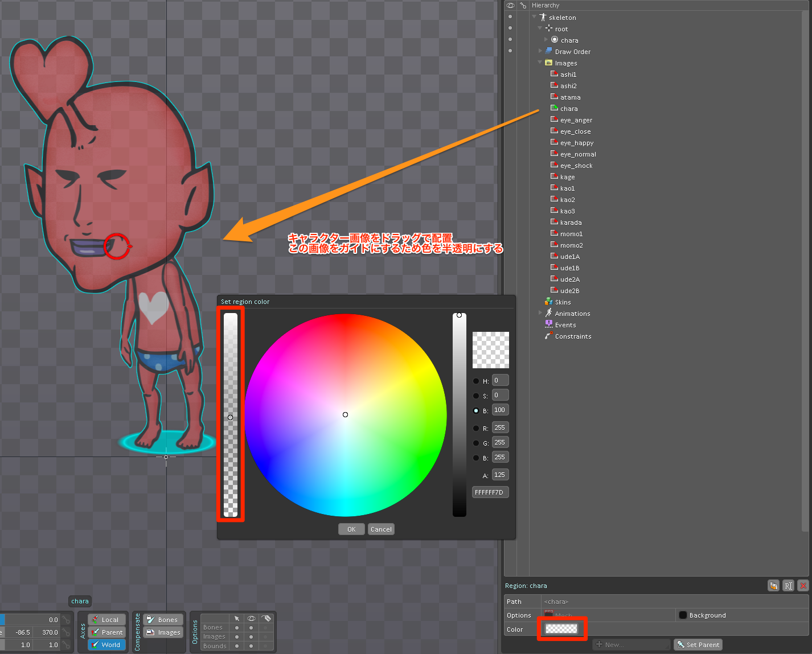Collapse the root bone node

tap(540, 28)
